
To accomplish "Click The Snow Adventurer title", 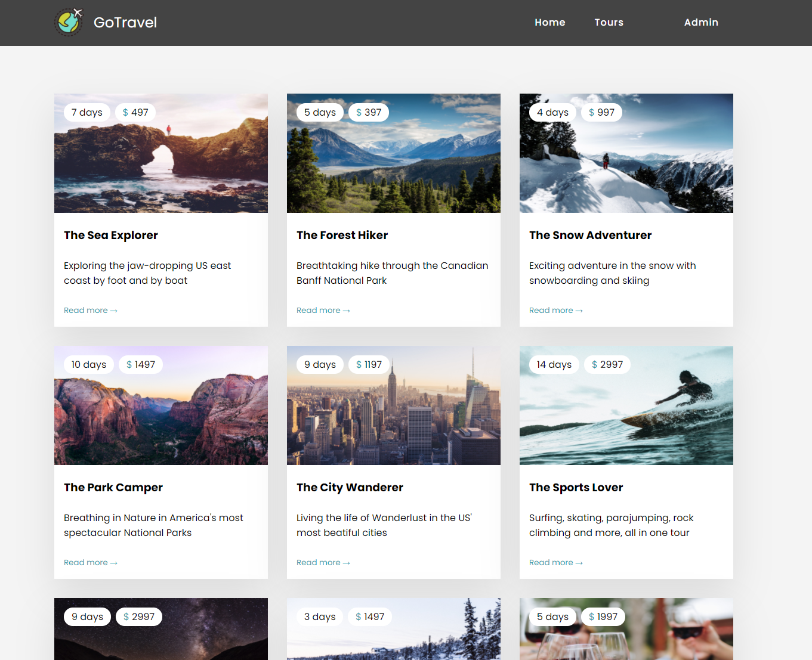I will pos(591,236).
